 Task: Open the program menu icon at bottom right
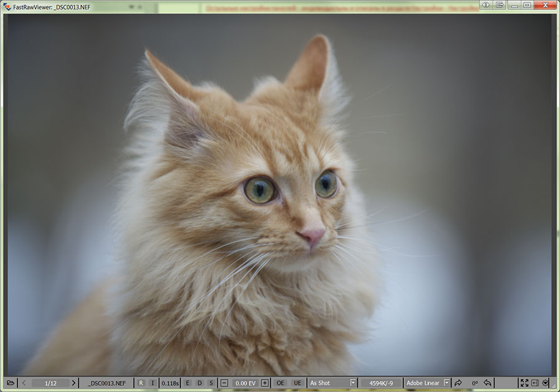tap(545, 383)
